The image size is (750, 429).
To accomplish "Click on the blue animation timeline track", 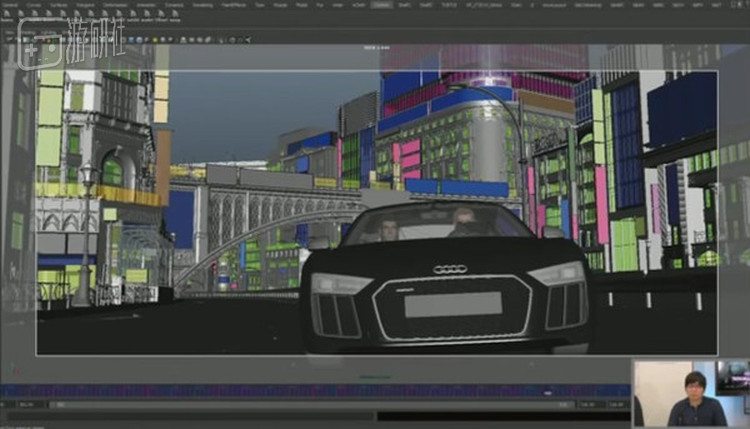I will tap(300, 391).
